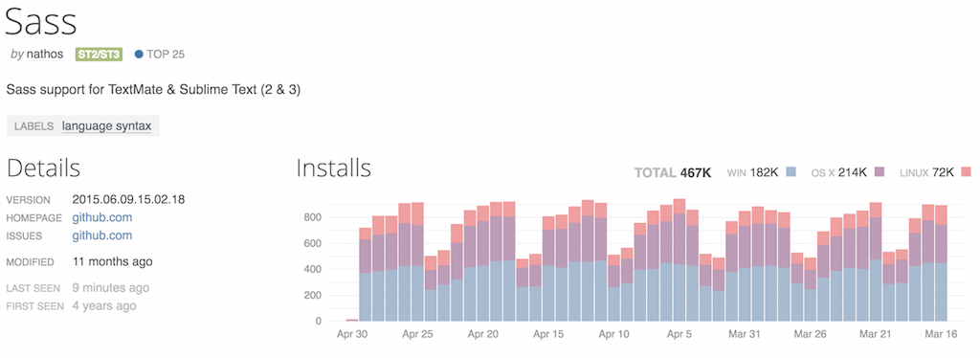
Task: Select the '9 minutes ago' last seen value
Action: pos(111,288)
